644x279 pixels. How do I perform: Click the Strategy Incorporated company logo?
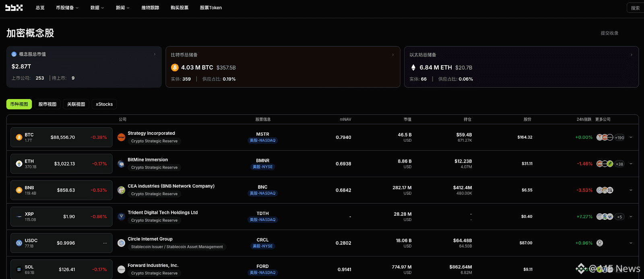pyautogui.click(x=121, y=137)
